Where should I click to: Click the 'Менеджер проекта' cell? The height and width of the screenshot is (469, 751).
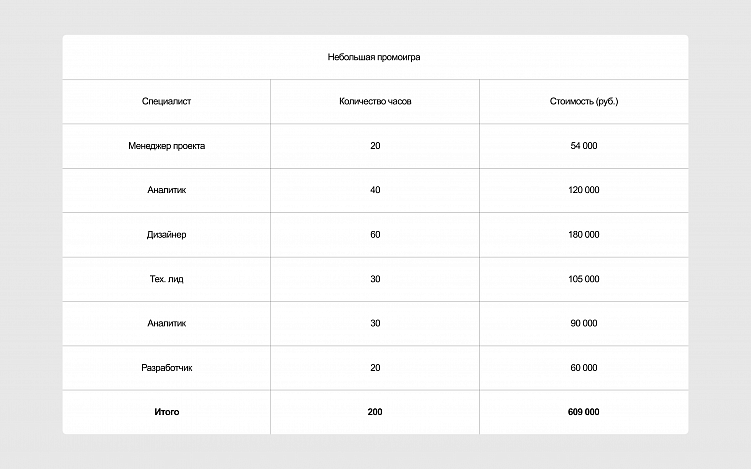166,146
